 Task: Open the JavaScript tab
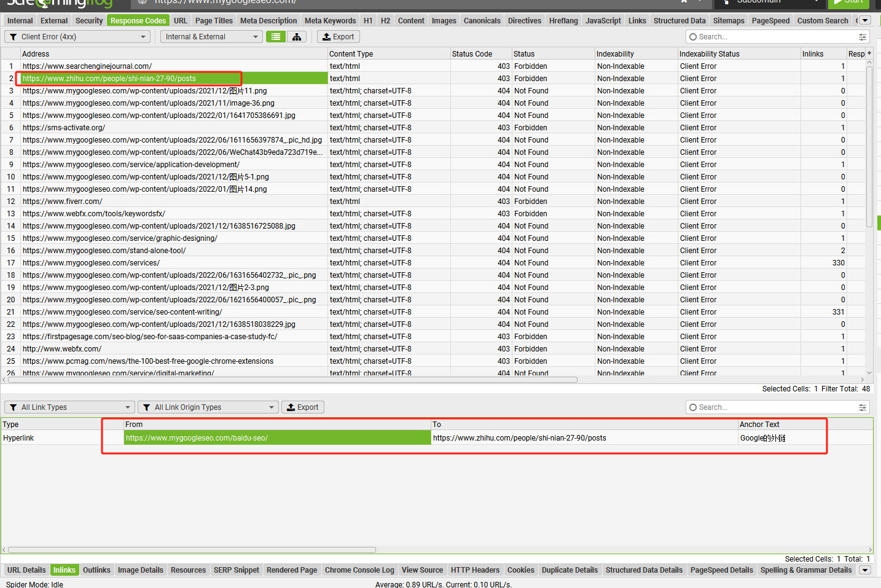[x=603, y=20]
